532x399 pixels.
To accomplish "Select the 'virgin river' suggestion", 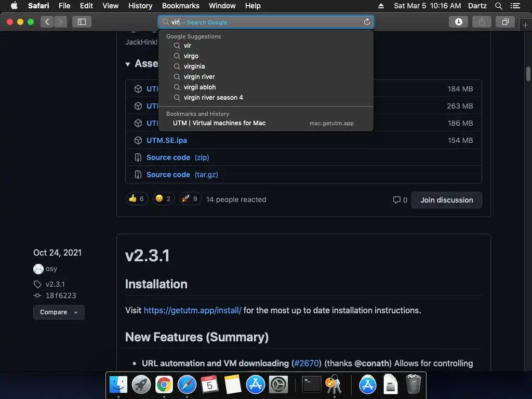I will [x=266, y=77].
